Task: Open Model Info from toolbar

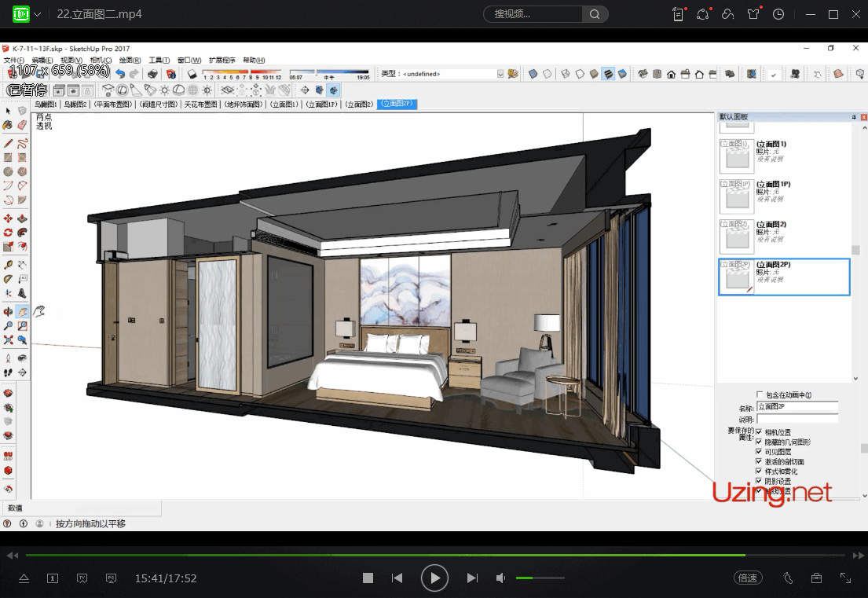Action: [171, 74]
